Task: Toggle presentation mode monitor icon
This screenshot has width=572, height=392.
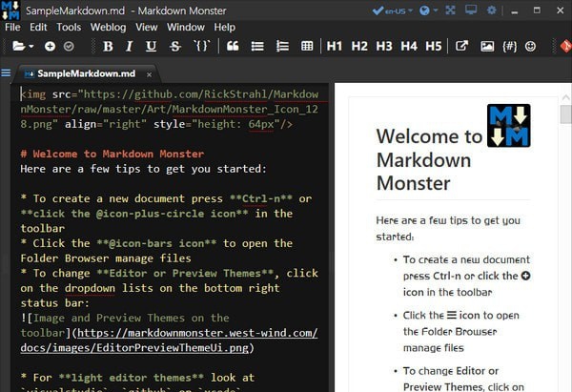Action: point(471,10)
